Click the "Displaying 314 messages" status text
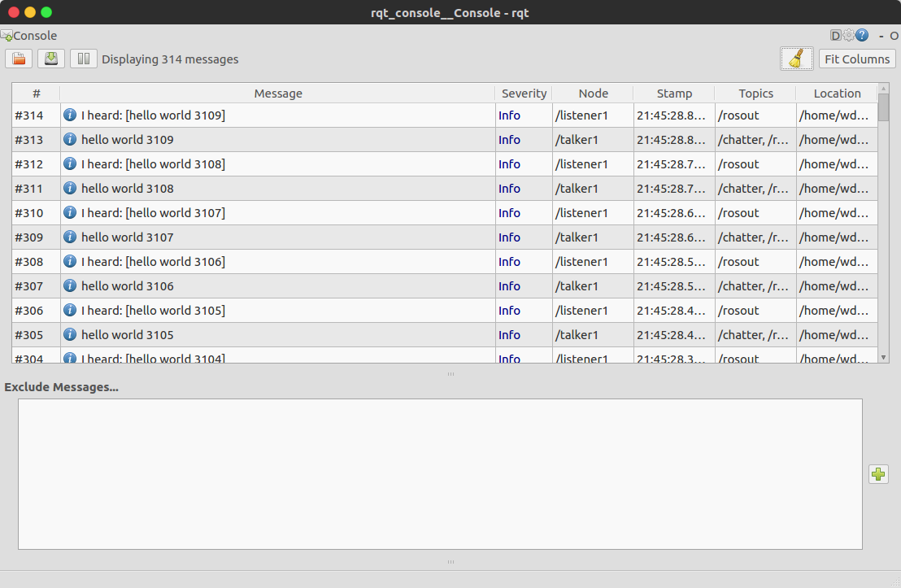Viewport: 901px width, 588px height. tap(170, 59)
